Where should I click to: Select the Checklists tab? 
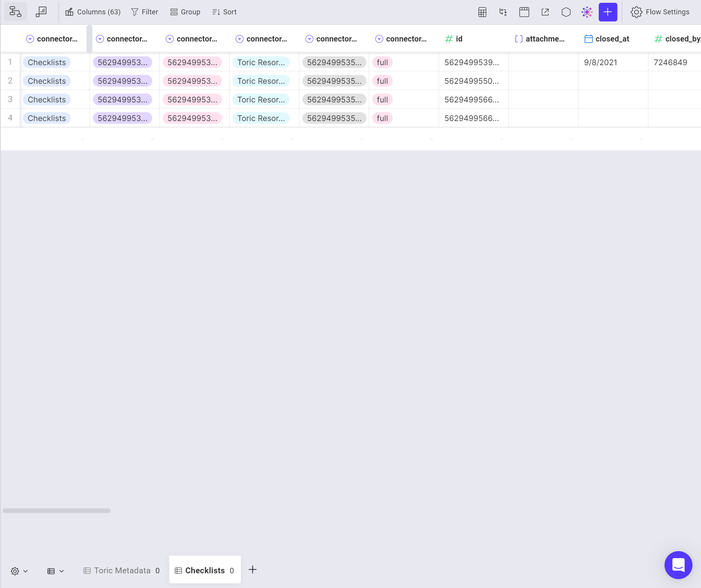[x=205, y=570]
